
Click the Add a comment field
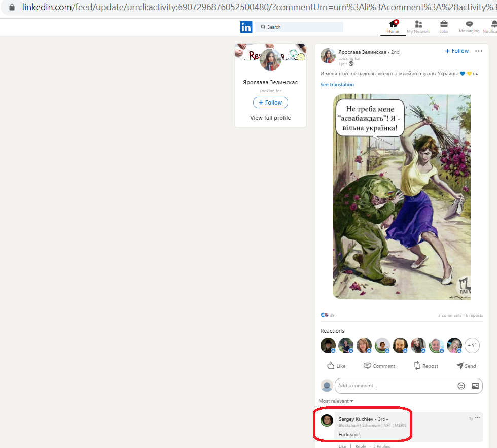pyautogui.click(x=409, y=386)
